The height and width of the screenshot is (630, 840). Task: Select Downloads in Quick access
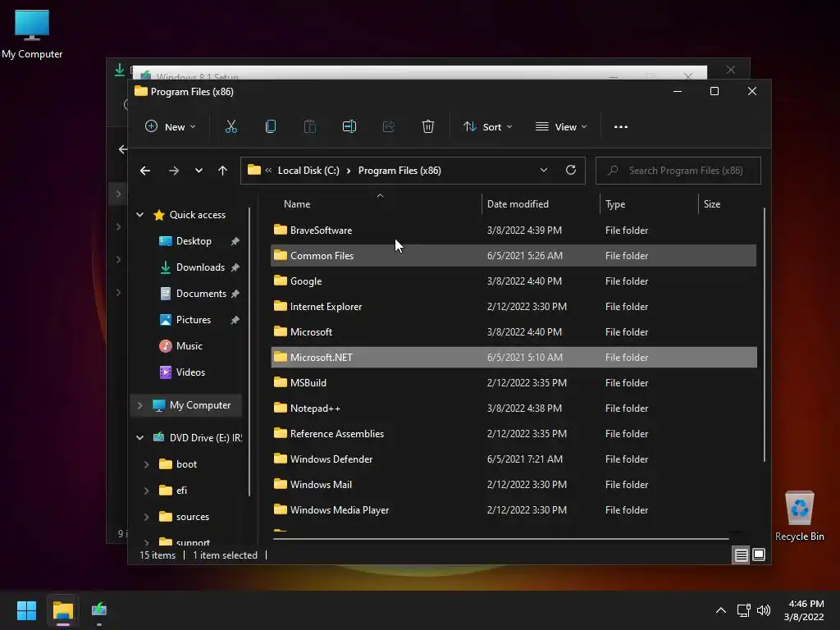click(200, 267)
